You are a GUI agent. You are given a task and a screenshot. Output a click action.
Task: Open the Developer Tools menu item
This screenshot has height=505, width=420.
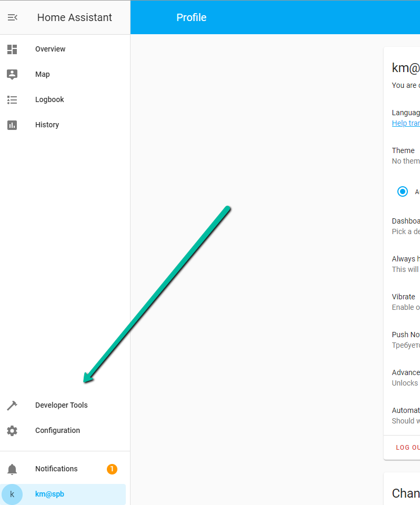[61, 405]
